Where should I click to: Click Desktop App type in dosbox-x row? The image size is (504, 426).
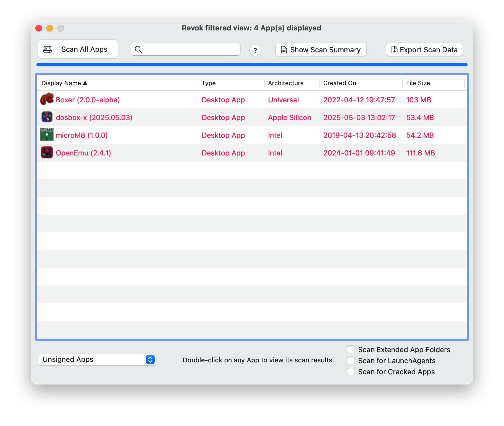tap(223, 118)
